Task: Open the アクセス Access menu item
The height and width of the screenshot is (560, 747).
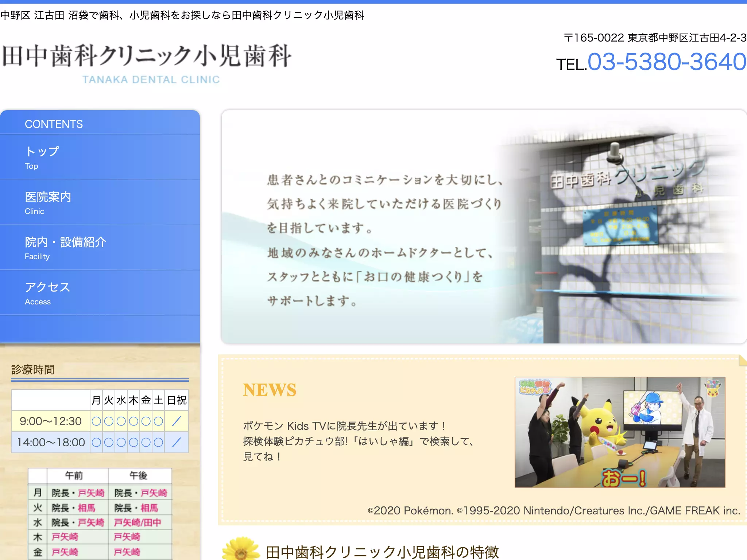Action: (100, 293)
